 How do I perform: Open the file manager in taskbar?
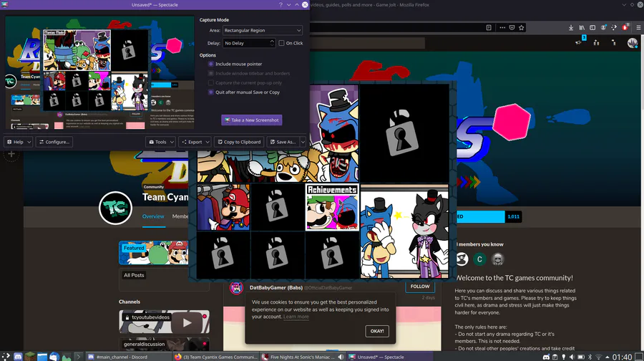tap(42, 357)
